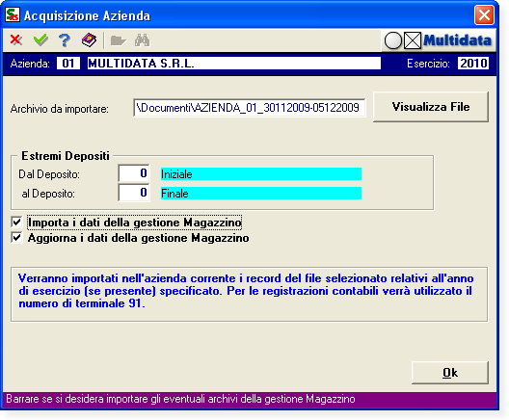Screen dimensions: 509x420
Task: Click the application icon in title bar
Action: tap(13, 14)
